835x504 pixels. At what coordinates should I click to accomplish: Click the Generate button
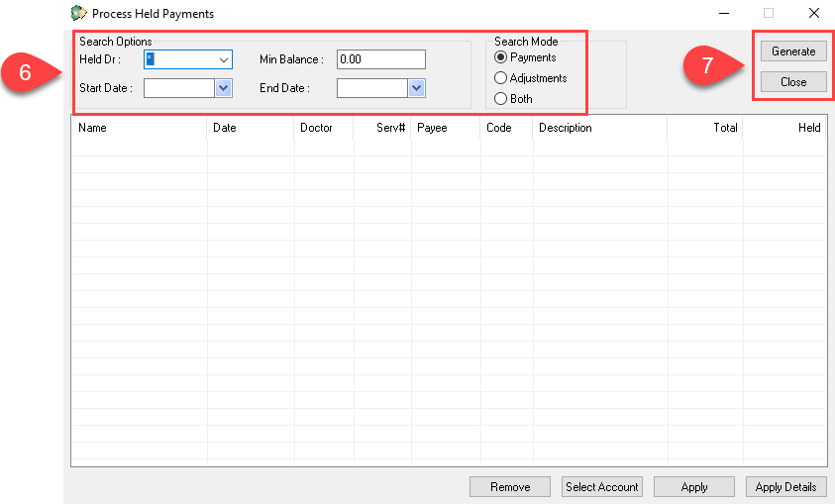point(793,51)
